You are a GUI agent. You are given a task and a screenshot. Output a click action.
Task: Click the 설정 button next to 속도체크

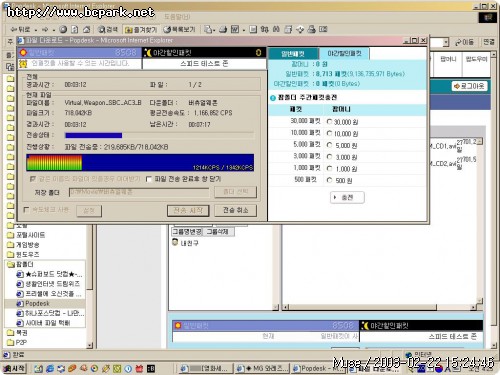pyautogui.click(x=89, y=211)
